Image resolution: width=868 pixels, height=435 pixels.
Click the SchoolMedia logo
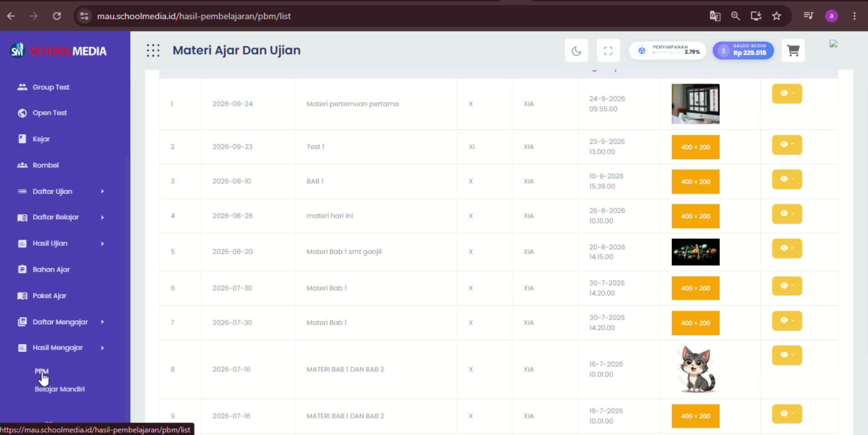[x=58, y=51]
